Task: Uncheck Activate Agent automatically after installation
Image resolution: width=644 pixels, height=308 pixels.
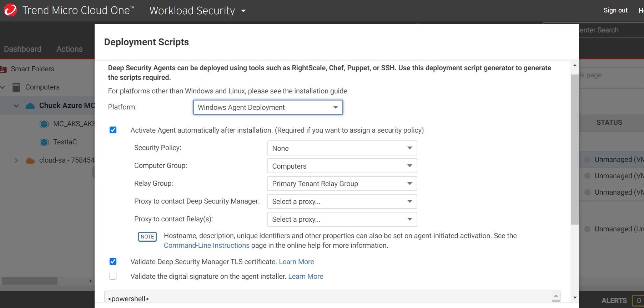Action: coord(113,130)
